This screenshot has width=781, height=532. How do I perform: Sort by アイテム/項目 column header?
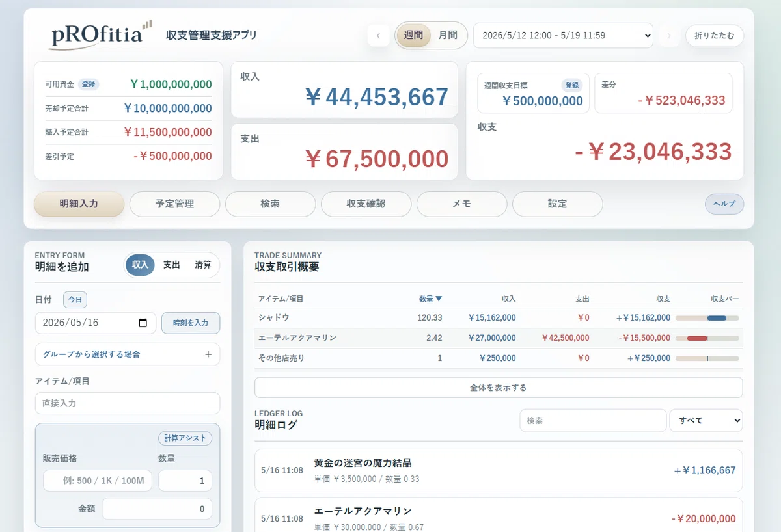(281, 299)
